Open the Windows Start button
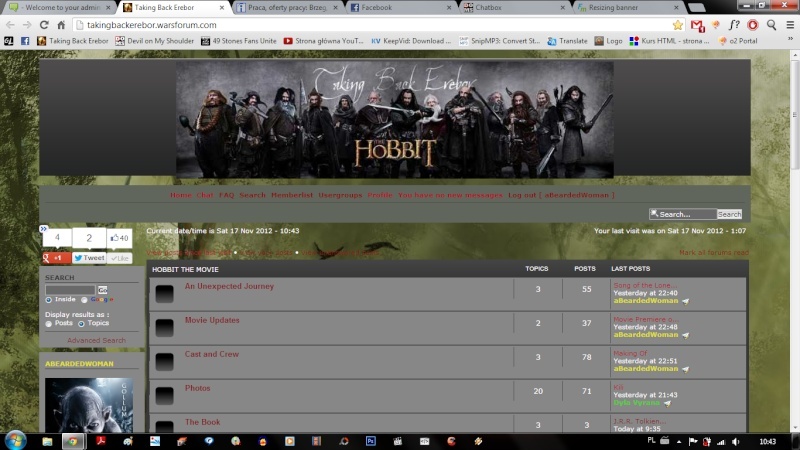The width and height of the screenshot is (800, 450). point(15,441)
